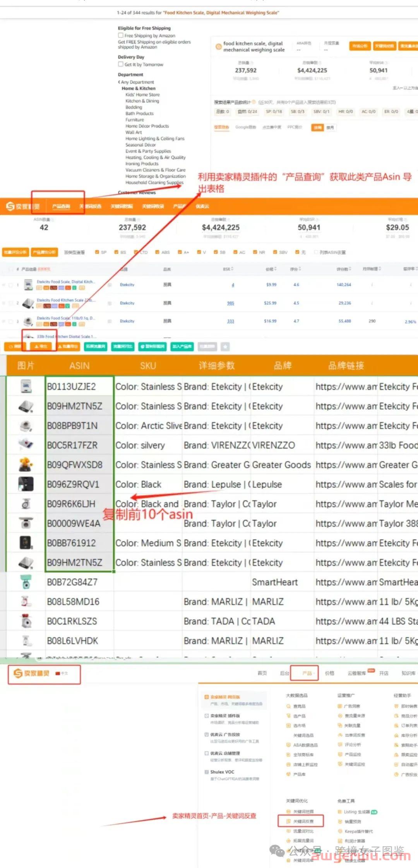Click the 批量导出 button

tap(69, 346)
